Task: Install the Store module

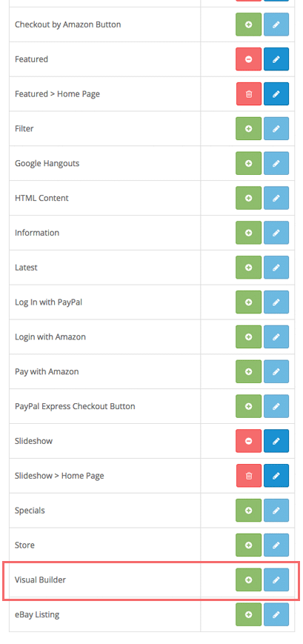Action: [248, 545]
